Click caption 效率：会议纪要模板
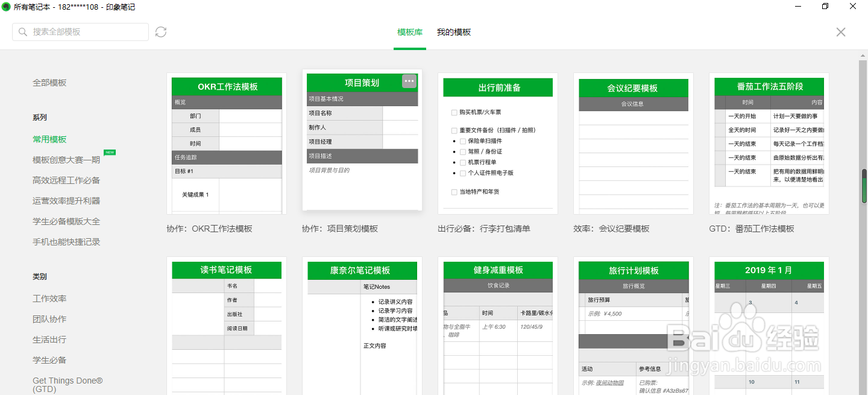This screenshot has height=395, width=868. pos(611,229)
